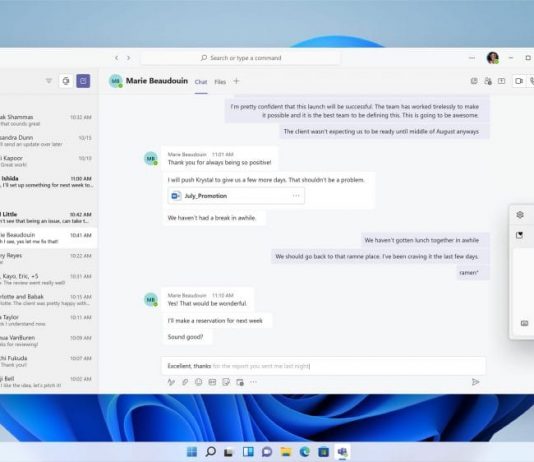The height and width of the screenshot is (462, 534).
Task: Open the Kapoor 'Great work!' chat
Action: (48, 161)
